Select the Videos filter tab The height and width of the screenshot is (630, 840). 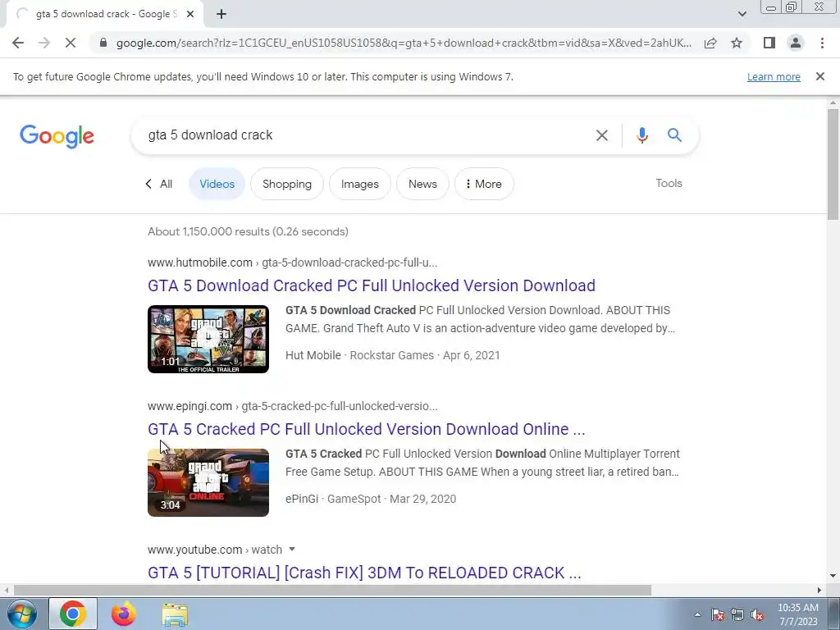[x=217, y=184]
